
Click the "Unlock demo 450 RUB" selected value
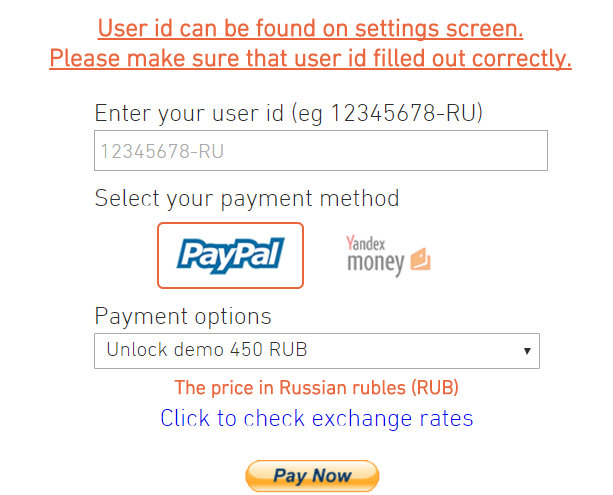coord(206,351)
